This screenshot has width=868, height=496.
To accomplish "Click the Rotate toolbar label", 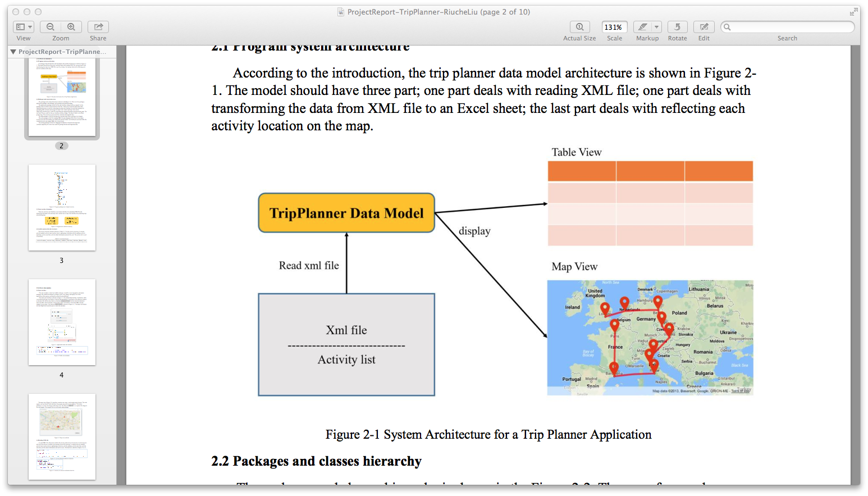I will pyautogui.click(x=678, y=38).
